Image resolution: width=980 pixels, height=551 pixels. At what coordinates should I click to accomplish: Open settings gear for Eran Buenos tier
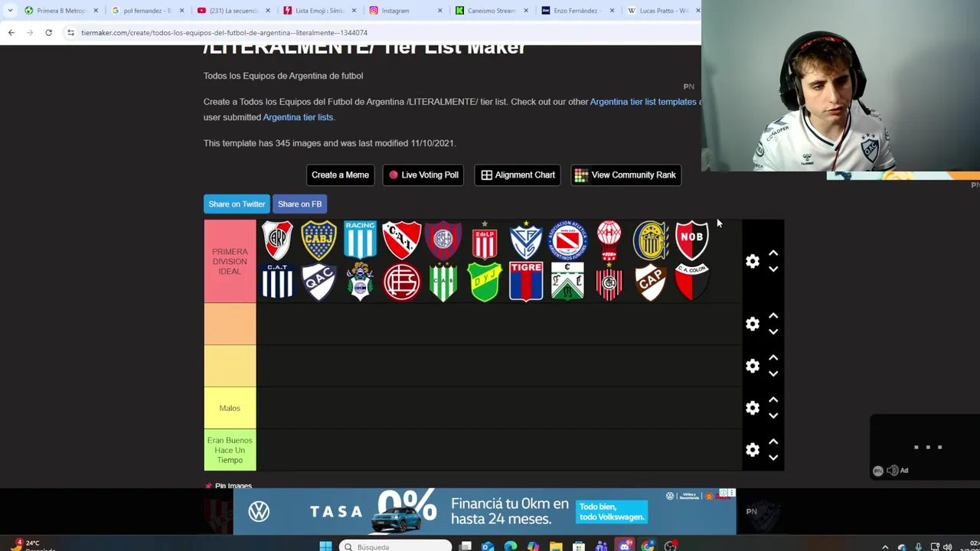pyautogui.click(x=753, y=450)
